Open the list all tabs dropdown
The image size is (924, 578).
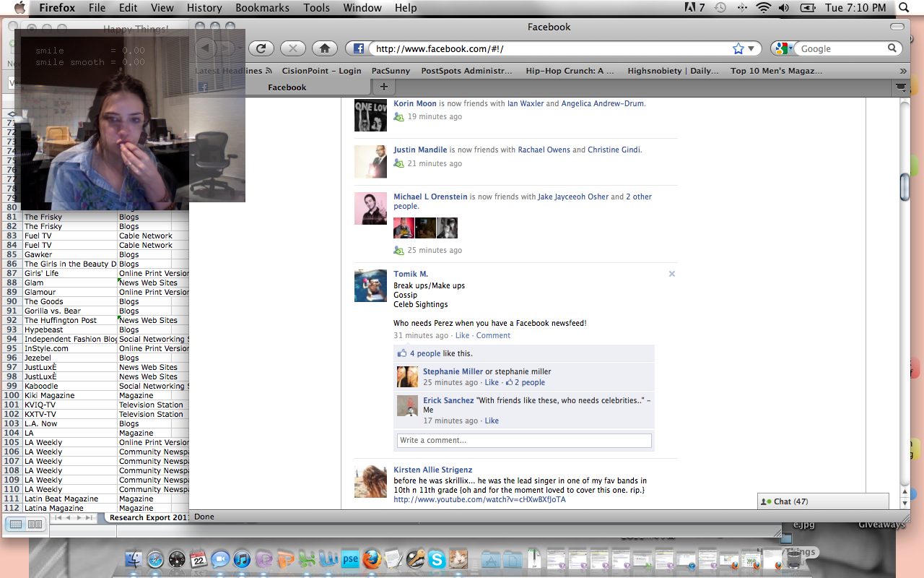pyautogui.click(x=901, y=87)
